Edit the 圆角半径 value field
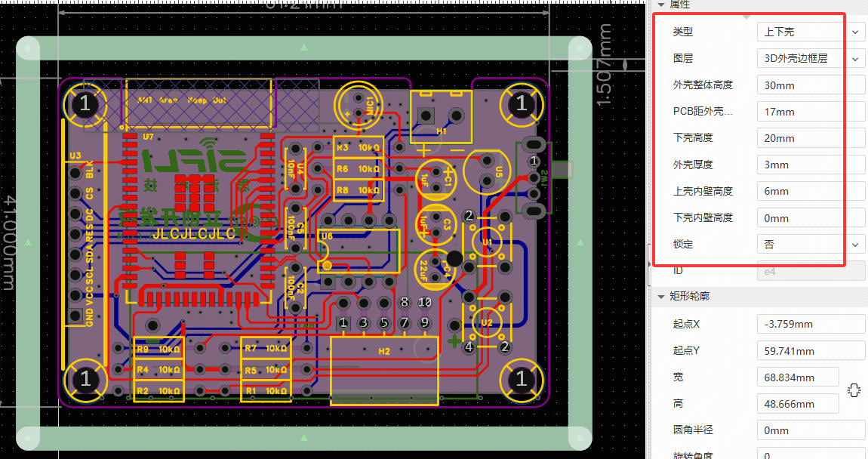The width and height of the screenshot is (868, 459). click(810, 430)
